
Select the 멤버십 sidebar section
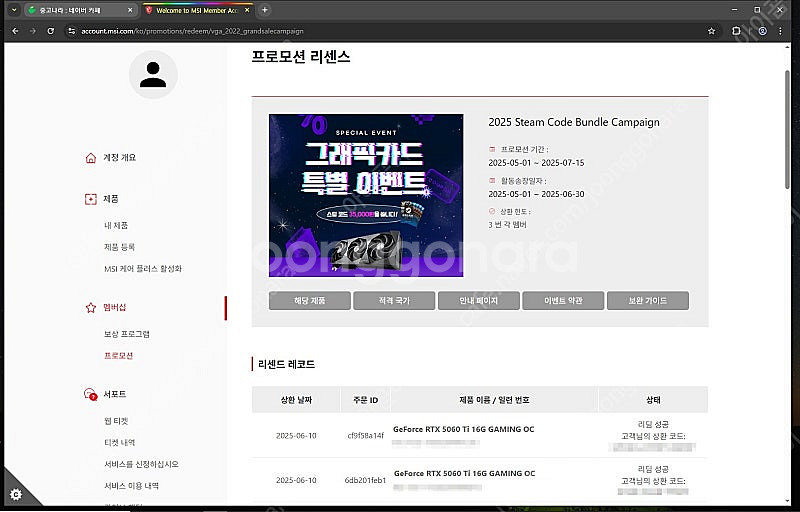point(114,308)
